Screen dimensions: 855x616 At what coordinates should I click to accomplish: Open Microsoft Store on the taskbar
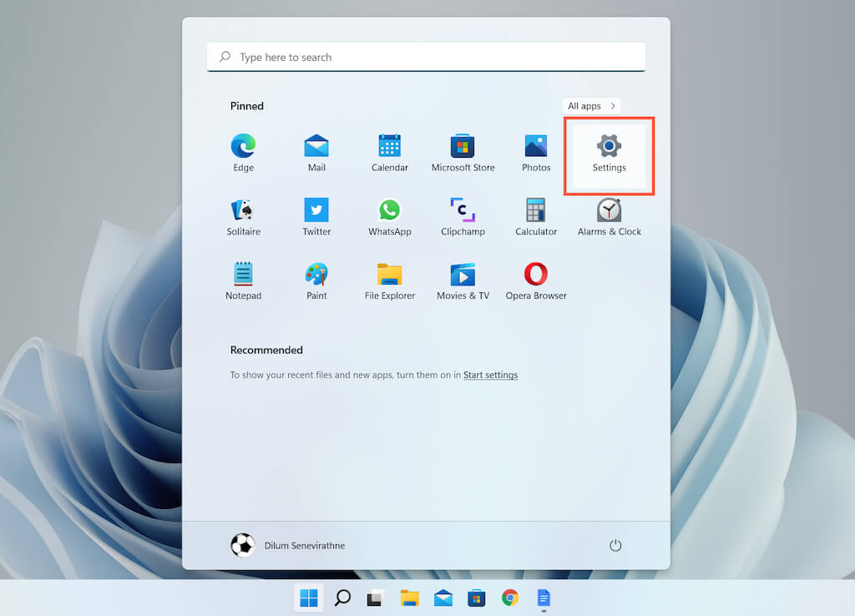[477, 598]
